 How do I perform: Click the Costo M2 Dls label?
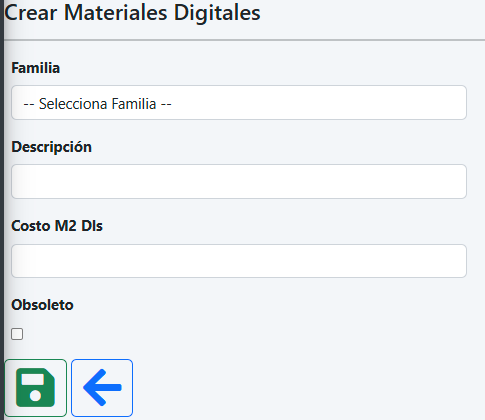pyautogui.click(x=57, y=226)
